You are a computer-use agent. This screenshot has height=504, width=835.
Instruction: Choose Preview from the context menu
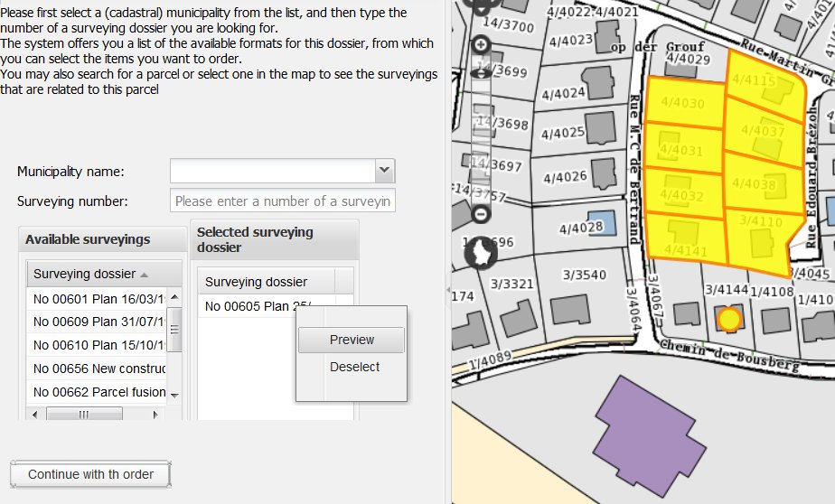(x=352, y=340)
